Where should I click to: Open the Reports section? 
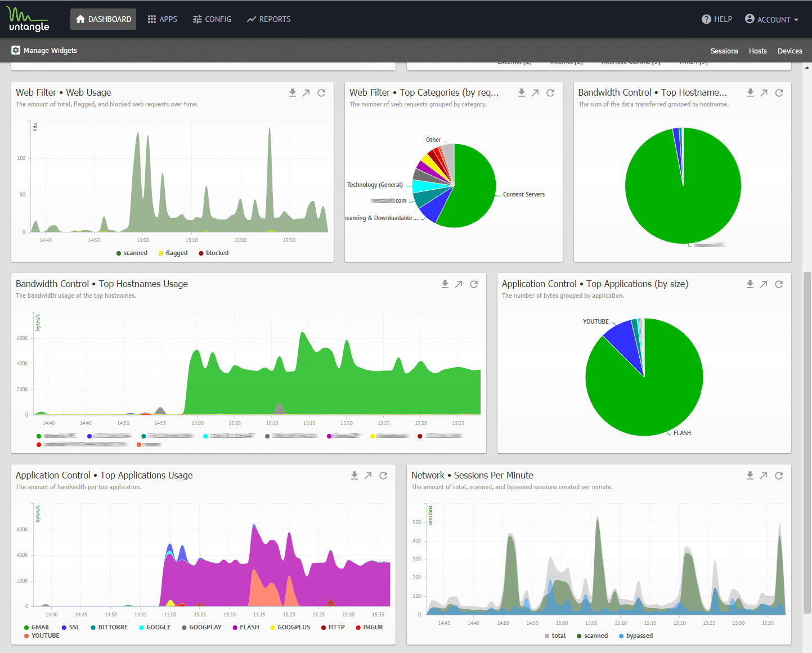(x=268, y=19)
